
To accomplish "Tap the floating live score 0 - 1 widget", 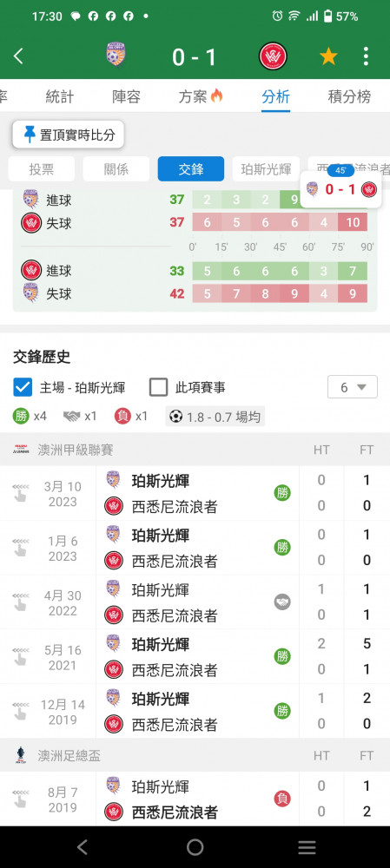I will coord(340,187).
